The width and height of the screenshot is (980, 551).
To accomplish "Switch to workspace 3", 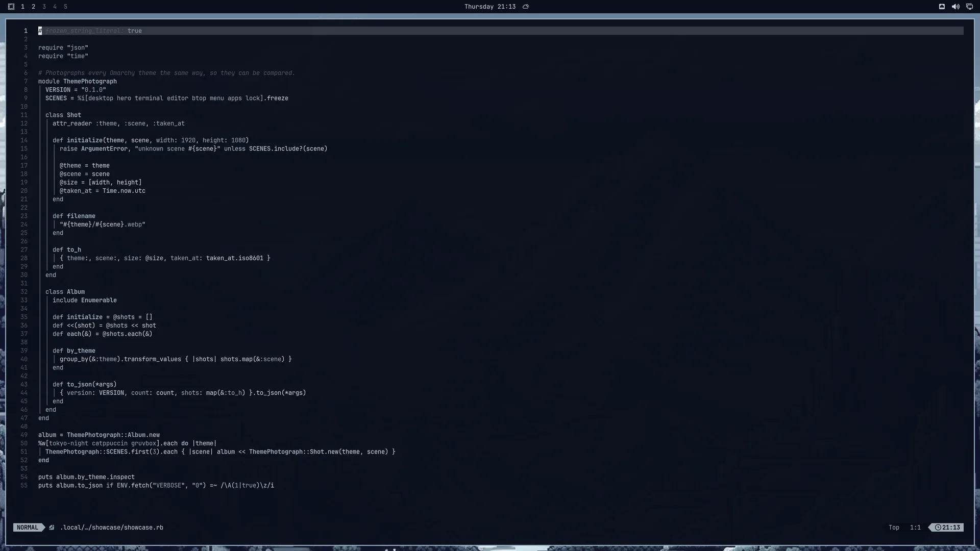I will coord(44,7).
